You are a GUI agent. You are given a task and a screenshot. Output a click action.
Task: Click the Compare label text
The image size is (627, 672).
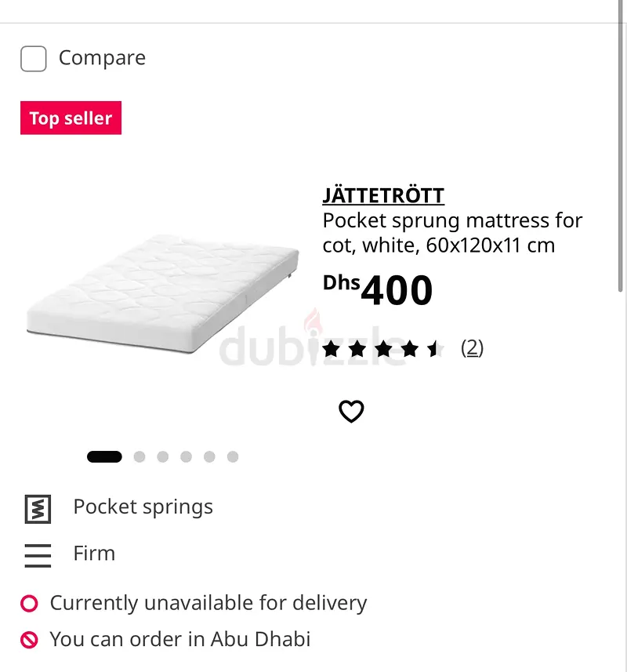coord(102,58)
